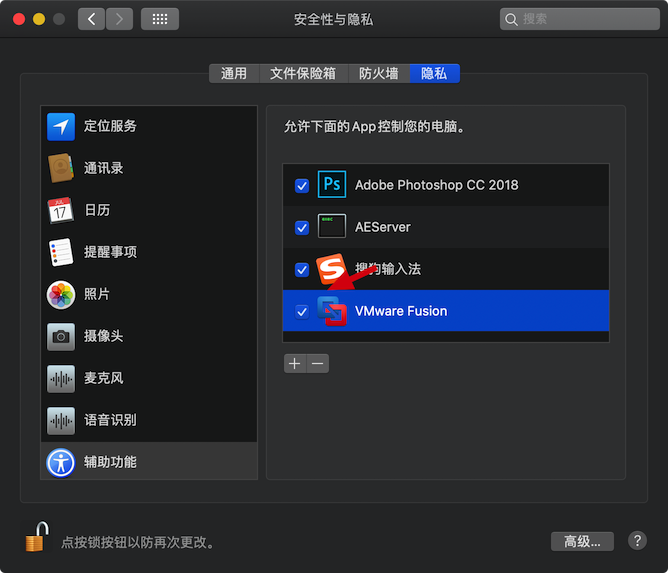The width and height of the screenshot is (668, 573).
Task: Click the 搜索 search field
Action: [579, 19]
